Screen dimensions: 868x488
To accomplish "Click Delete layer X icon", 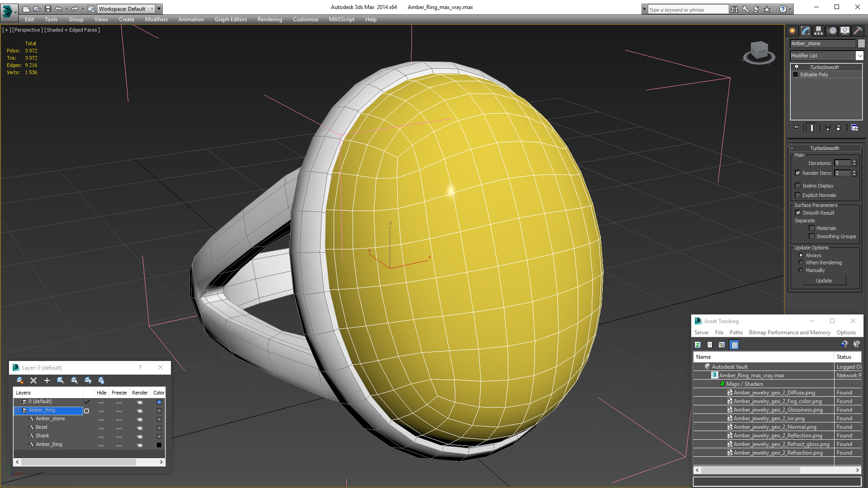I will pyautogui.click(x=33, y=380).
